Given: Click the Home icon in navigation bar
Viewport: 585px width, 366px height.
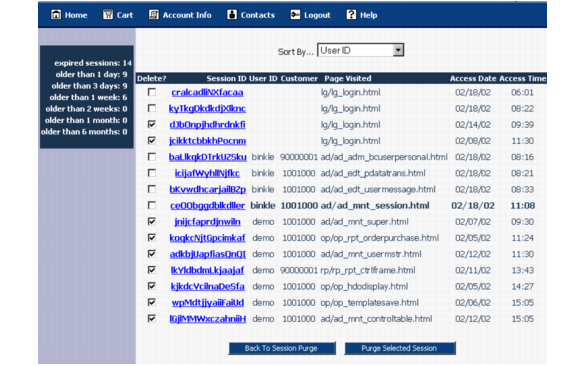Looking at the screenshot, I should coord(56,15).
